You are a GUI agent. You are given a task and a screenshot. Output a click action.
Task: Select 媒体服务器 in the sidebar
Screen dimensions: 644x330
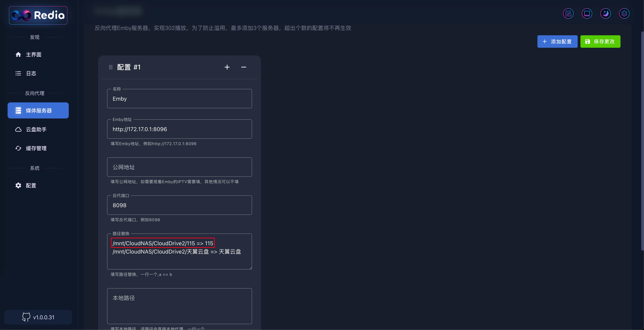(x=38, y=110)
